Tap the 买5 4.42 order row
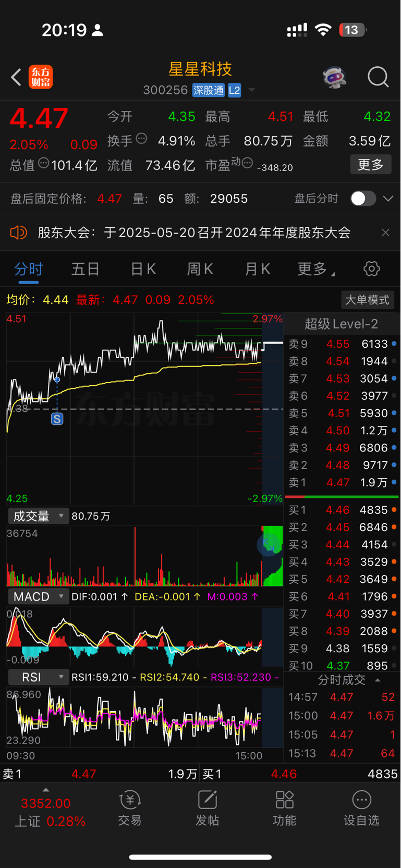 342,579
